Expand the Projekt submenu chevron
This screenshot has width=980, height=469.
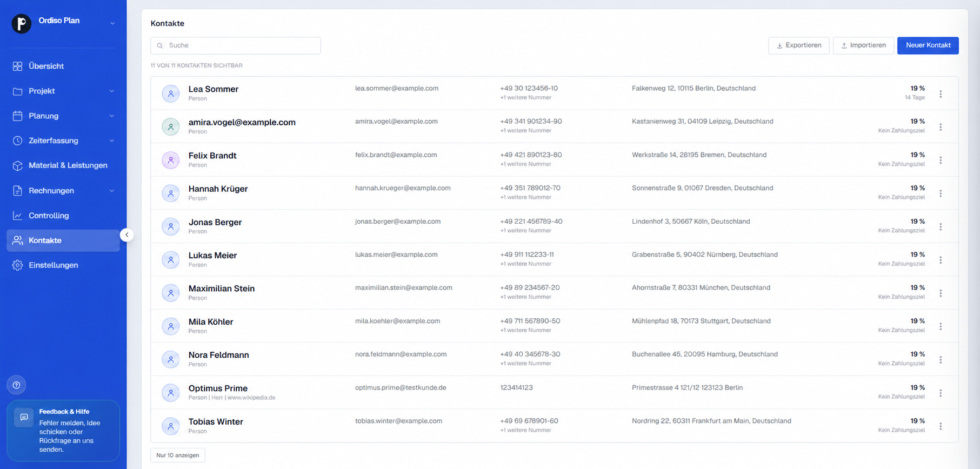point(112,91)
